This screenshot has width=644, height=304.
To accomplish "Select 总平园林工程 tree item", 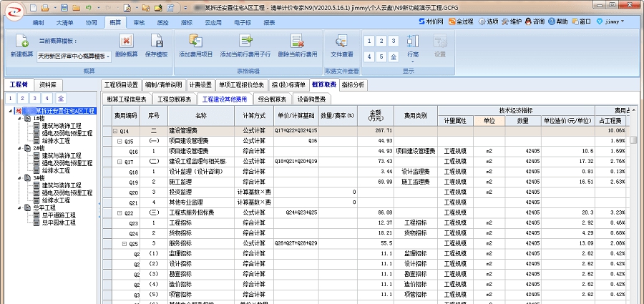I will (x=59, y=222).
